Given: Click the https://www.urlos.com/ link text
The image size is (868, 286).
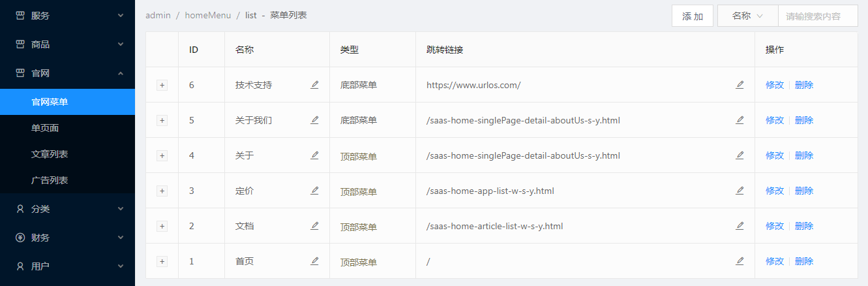Looking at the screenshot, I should tap(473, 85).
